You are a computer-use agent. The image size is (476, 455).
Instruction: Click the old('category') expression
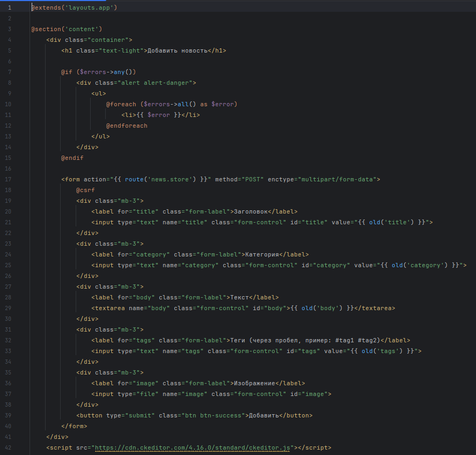point(420,265)
